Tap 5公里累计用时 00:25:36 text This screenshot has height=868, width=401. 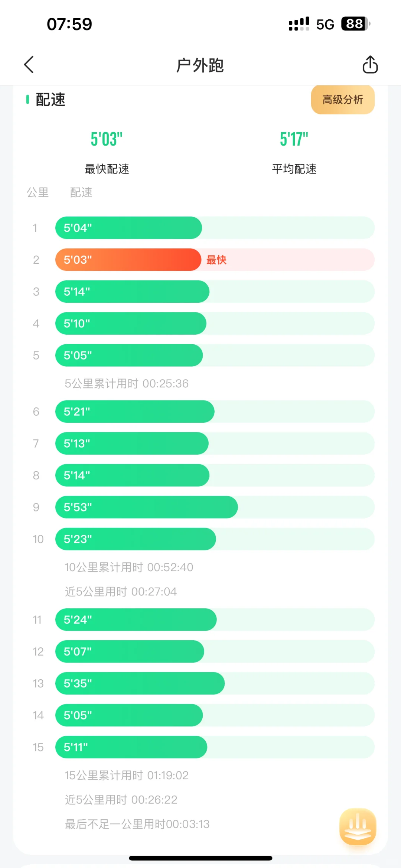click(x=127, y=383)
